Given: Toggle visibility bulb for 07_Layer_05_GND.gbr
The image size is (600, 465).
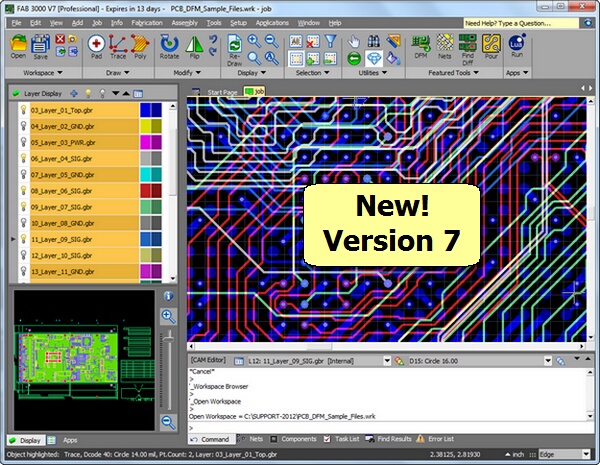Looking at the screenshot, I should [23, 175].
